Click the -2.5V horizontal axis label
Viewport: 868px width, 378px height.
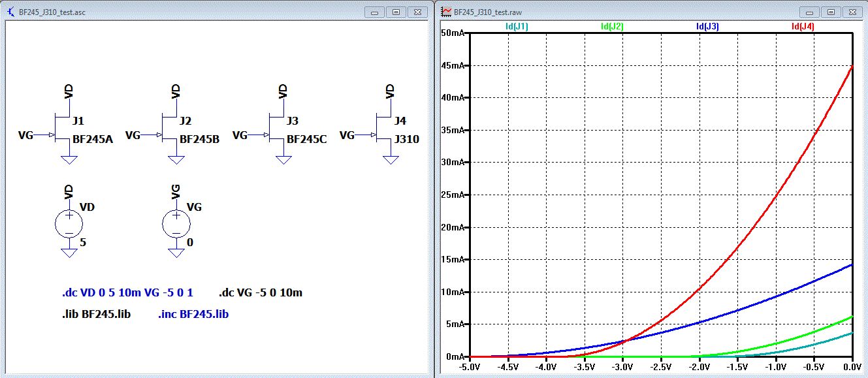661,368
